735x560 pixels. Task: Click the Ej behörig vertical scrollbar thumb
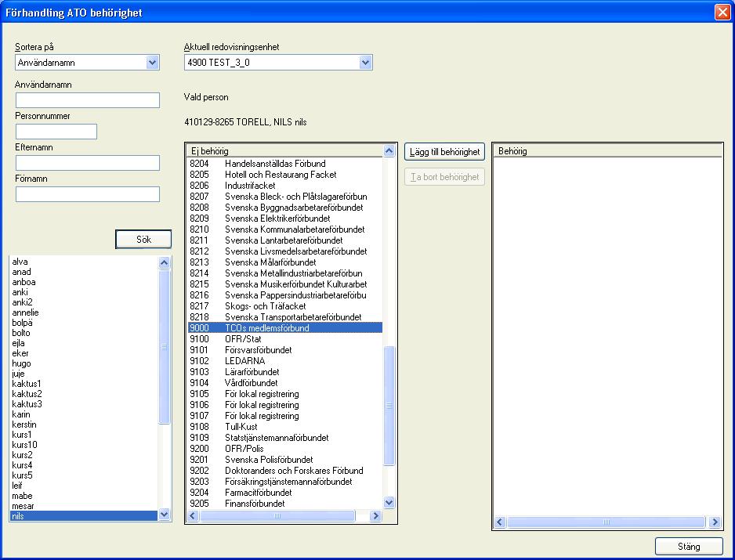[389, 406]
